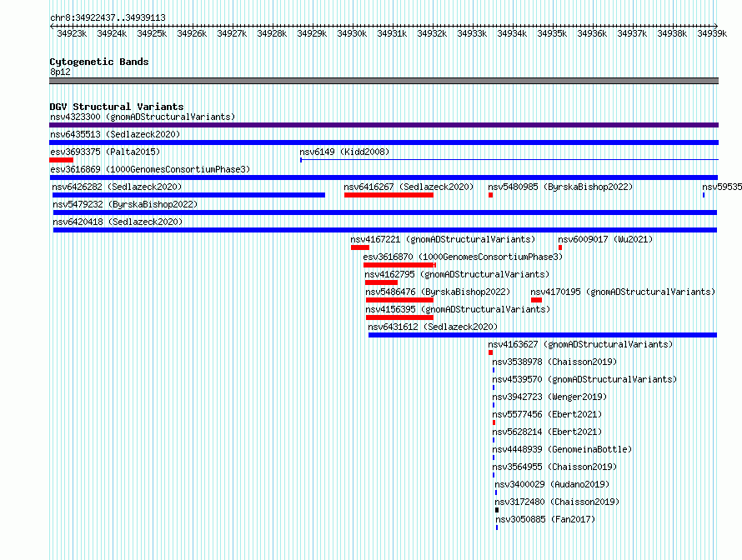Open the nsv4162795 gnomAD variant label
This screenshot has width=742, height=560.
[x=457, y=274]
